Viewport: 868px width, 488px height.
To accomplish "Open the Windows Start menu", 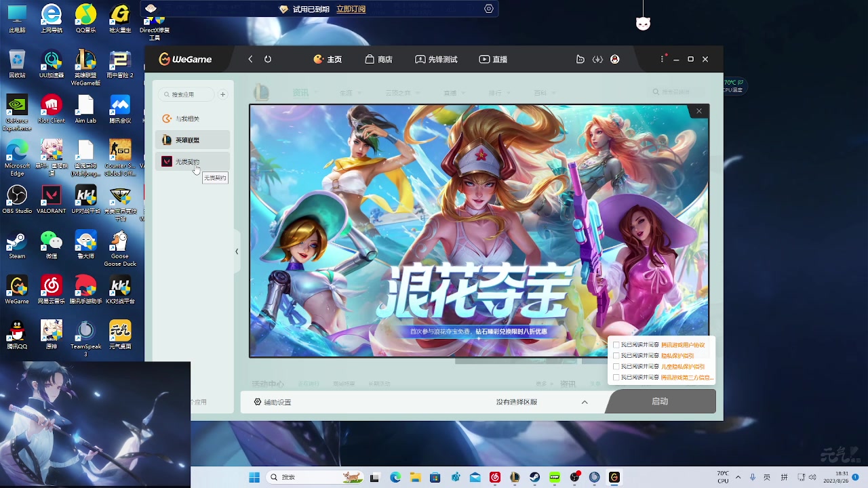I will click(x=254, y=477).
